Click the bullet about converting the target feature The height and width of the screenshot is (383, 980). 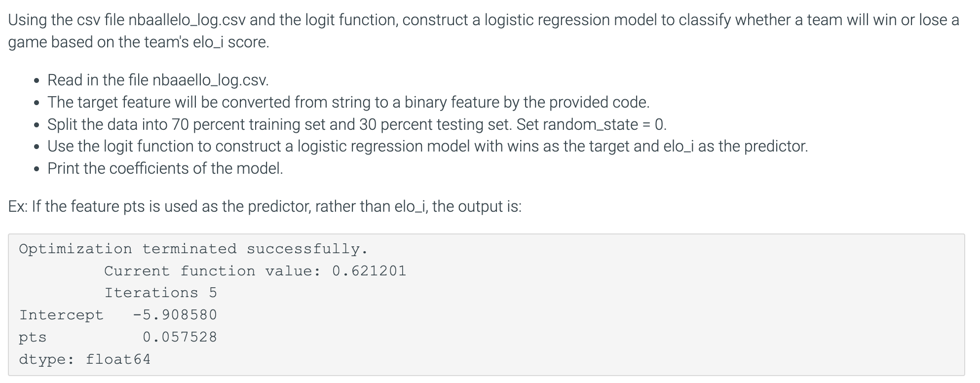(x=348, y=102)
